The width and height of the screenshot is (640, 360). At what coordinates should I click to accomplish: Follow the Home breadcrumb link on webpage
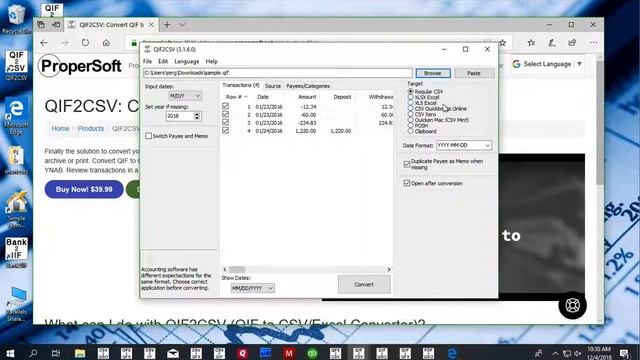[60, 129]
